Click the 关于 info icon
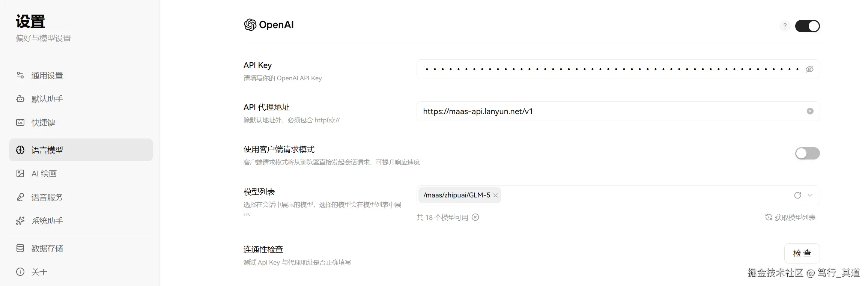The width and height of the screenshot is (868, 286). (x=20, y=272)
